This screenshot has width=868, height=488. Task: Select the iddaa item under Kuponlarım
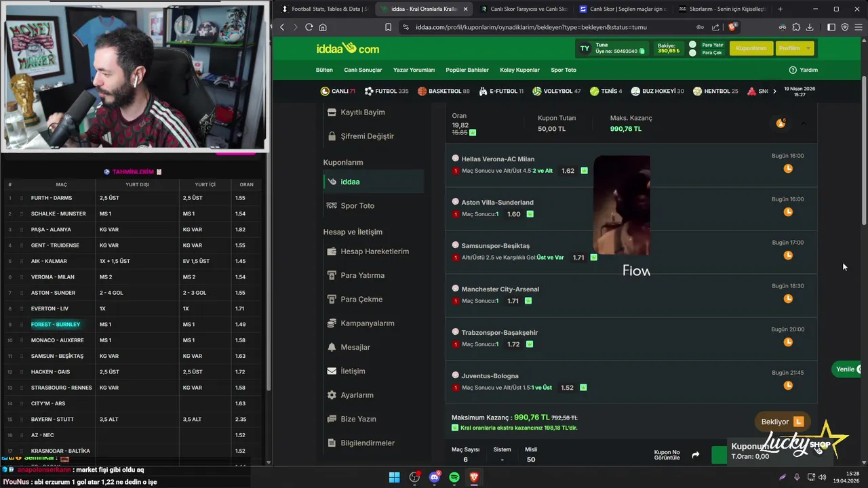[374, 182]
